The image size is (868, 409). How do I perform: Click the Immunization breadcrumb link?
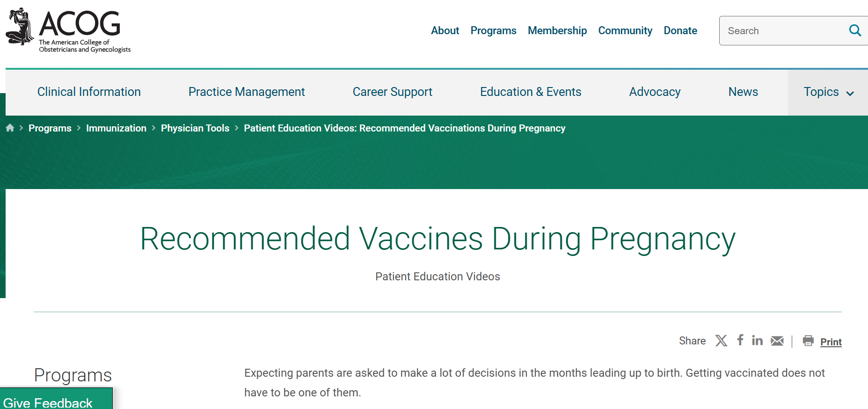point(116,128)
